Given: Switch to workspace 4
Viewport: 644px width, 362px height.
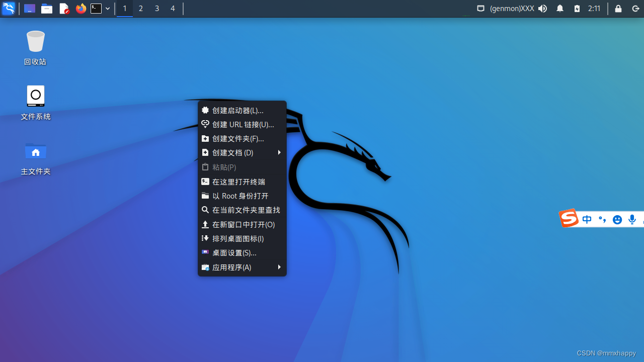Looking at the screenshot, I should (x=173, y=9).
